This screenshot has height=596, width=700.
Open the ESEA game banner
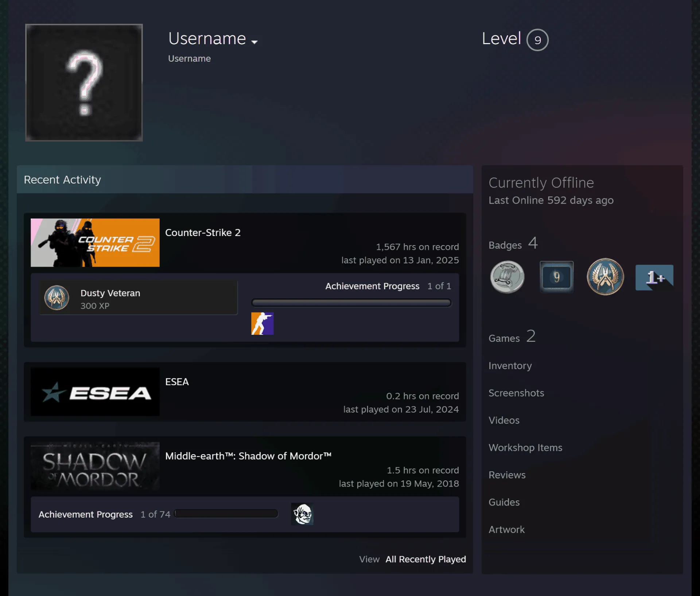(x=95, y=392)
